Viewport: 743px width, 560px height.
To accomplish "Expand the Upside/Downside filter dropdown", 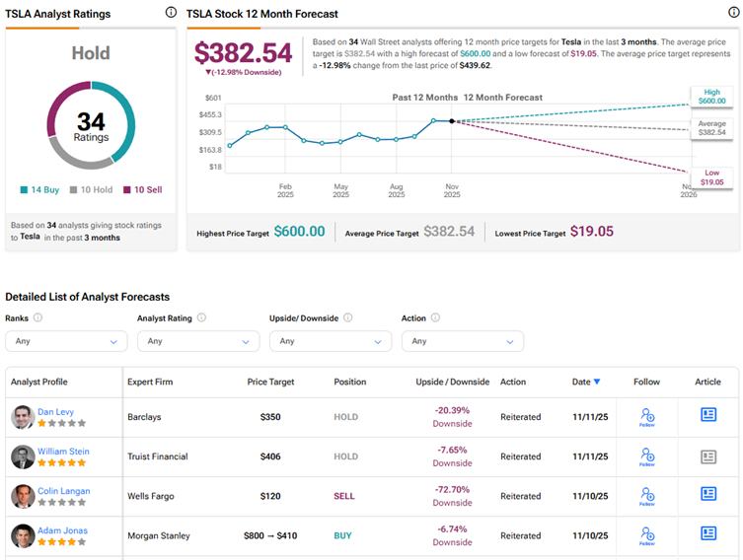I will tap(331, 341).
